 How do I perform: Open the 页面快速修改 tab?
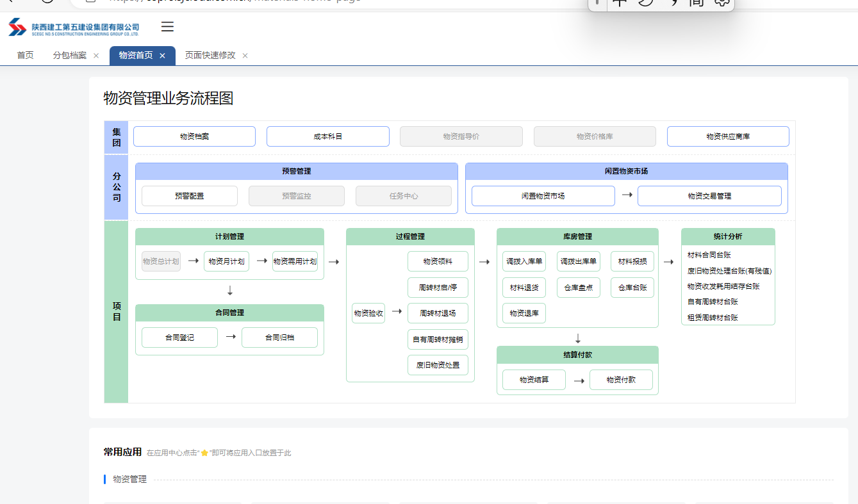[210, 56]
